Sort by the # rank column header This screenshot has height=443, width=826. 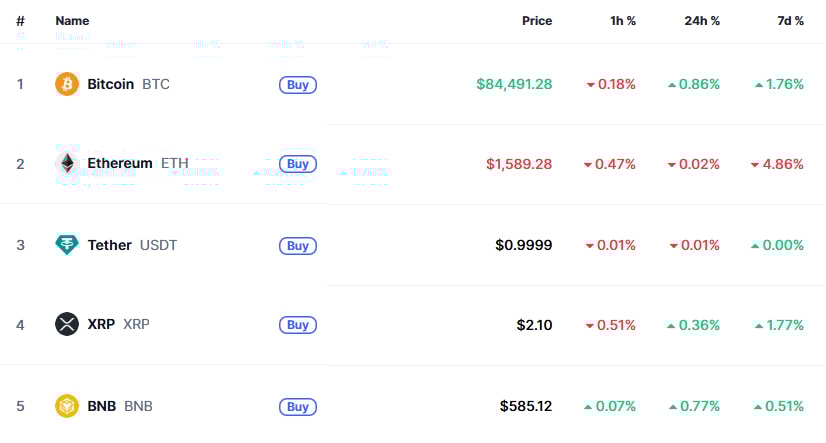tap(20, 20)
